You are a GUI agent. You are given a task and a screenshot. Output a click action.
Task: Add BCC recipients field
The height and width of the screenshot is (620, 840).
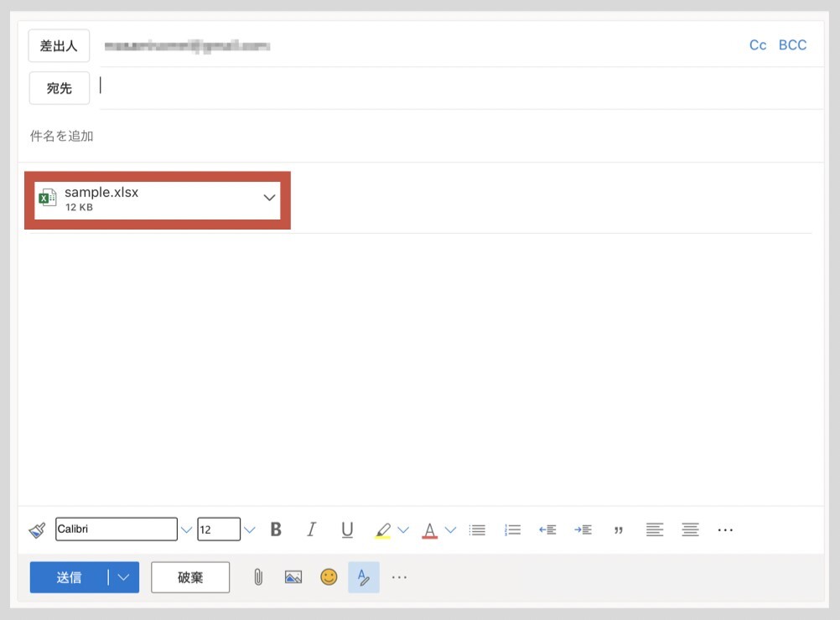pyautogui.click(x=792, y=45)
